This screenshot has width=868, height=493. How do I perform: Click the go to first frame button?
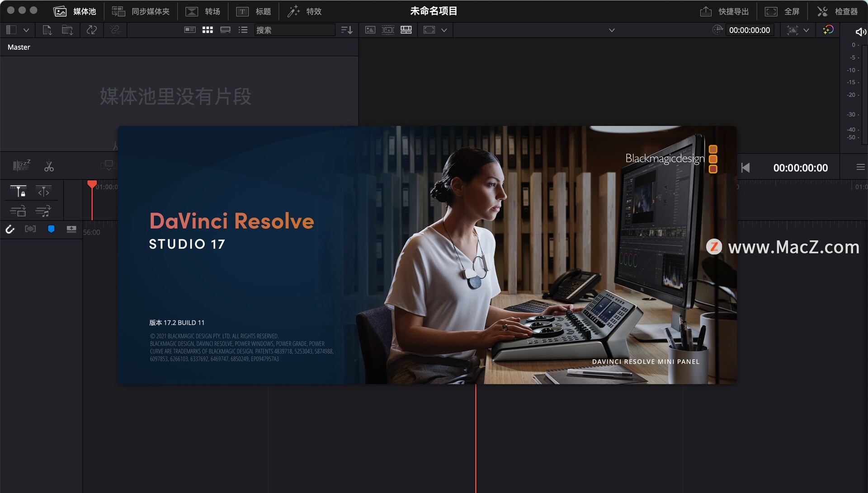(745, 168)
